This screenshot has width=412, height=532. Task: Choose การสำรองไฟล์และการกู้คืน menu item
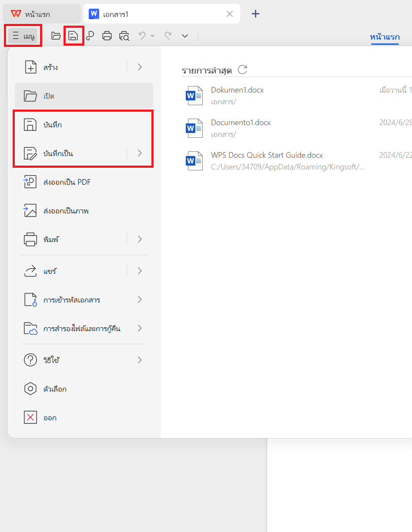point(84,329)
